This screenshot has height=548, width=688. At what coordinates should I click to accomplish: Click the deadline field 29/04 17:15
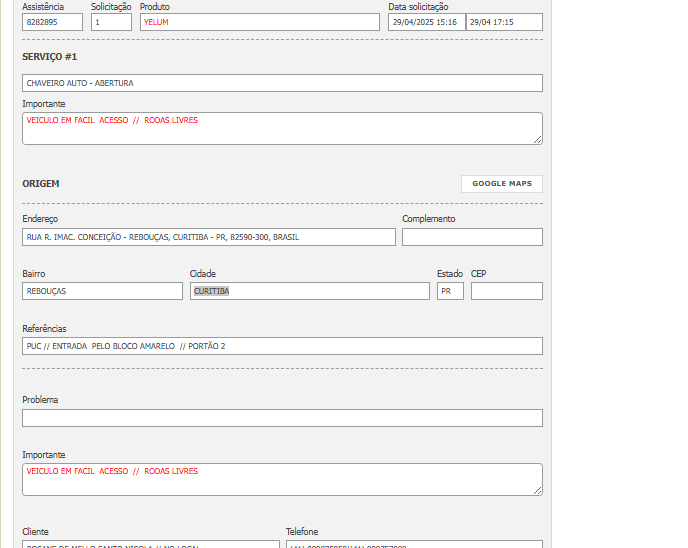point(504,22)
